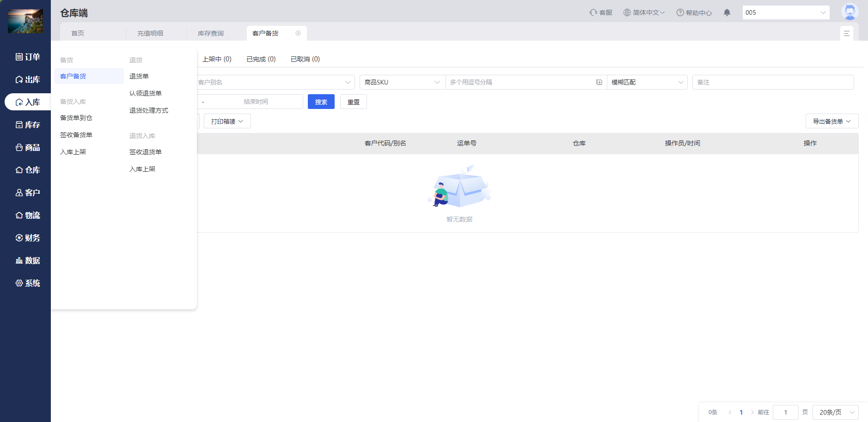
Task: Open the Help Center (帮助中心)
Action: [x=694, y=12]
